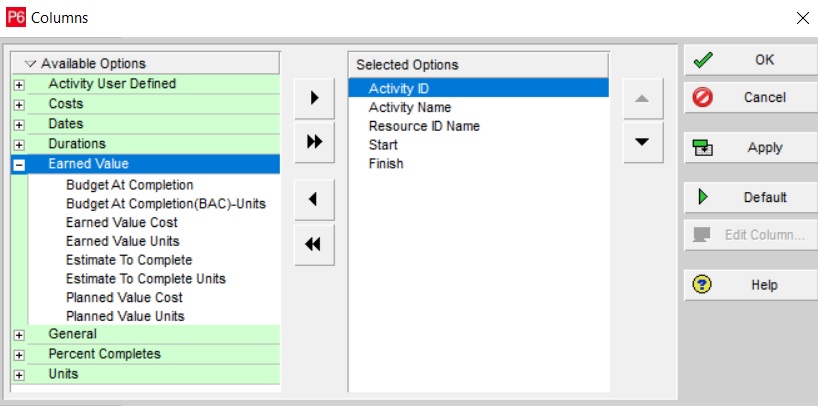Expand the Costs group
818x406 pixels.
pyautogui.click(x=19, y=104)
